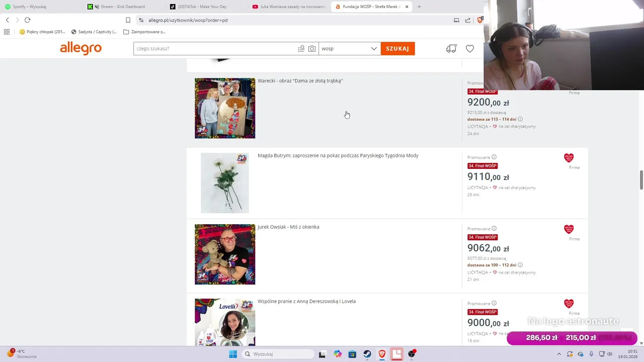
Task: Switch to Stream - Kick Dashboard tab
Action: [x=124, y=7]
